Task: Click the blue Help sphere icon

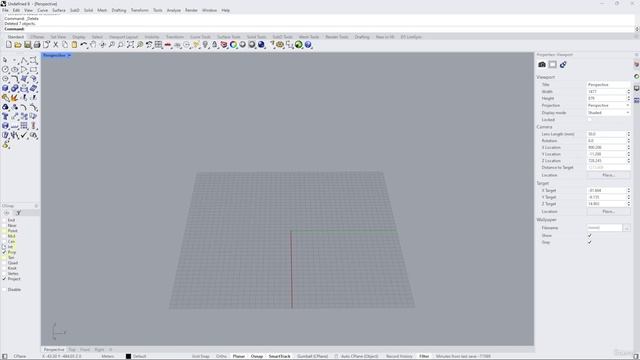Action: click(308, 44)
